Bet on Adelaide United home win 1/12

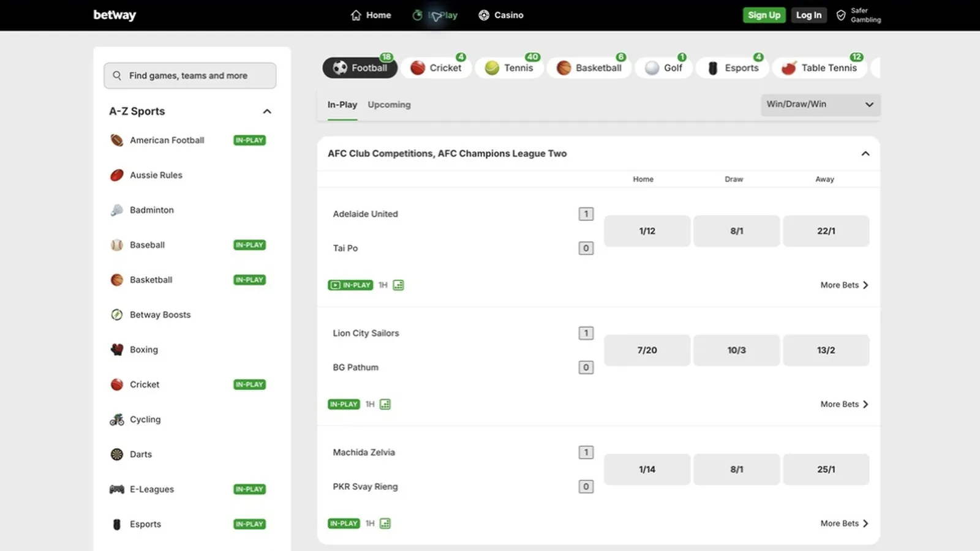647,231
